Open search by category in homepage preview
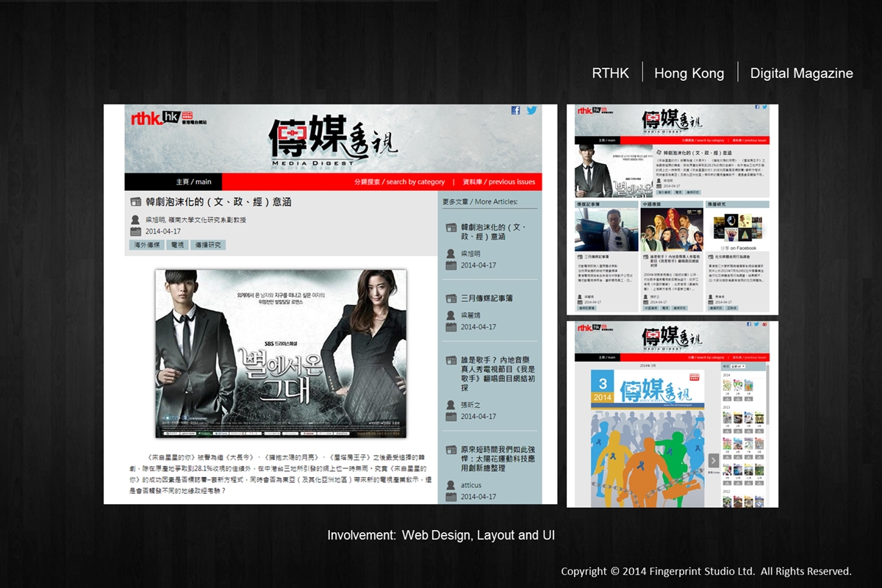882x588 pixels. (x=703, y=140)
